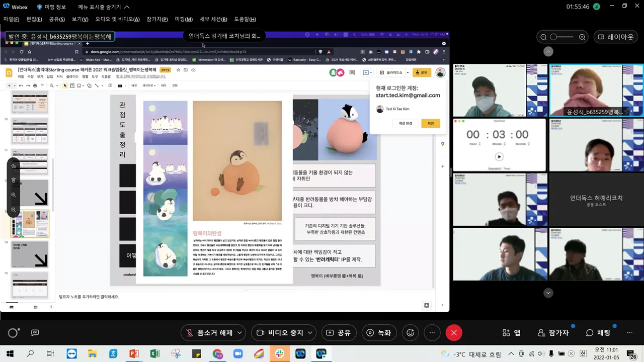Select the slide 10 thumbnail in the filmstrip
644x362 pixels.
30,131
